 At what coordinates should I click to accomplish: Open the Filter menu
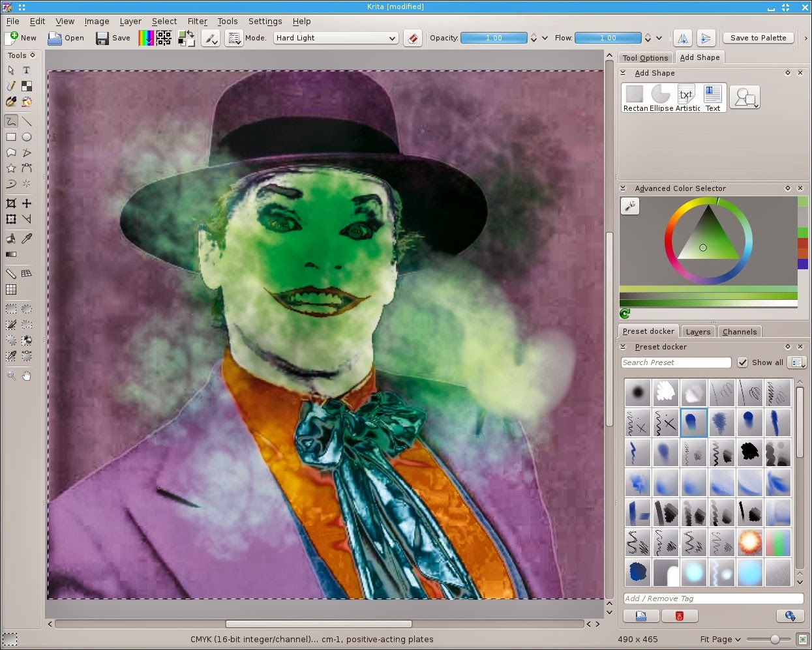(198, 21)
